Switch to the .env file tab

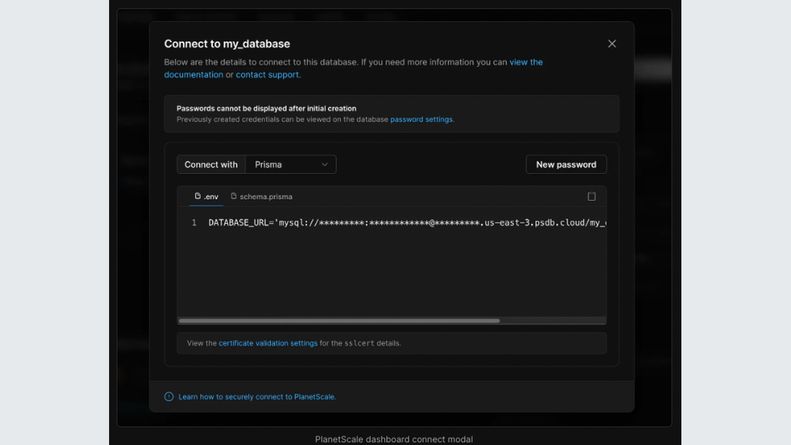(206, 196)
